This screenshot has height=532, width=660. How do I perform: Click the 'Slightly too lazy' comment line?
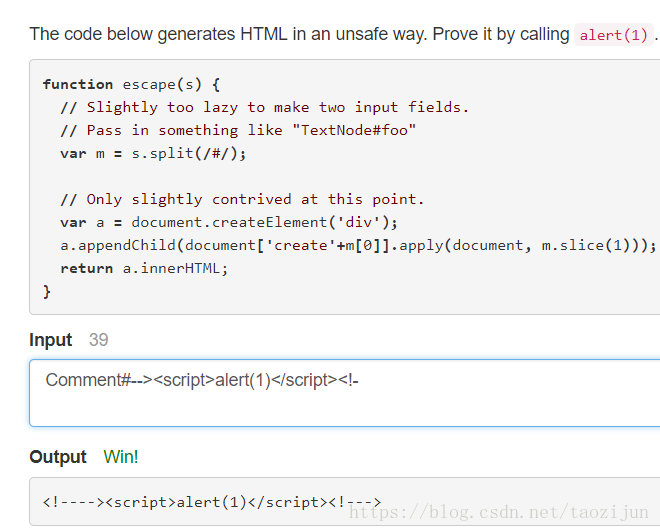(x=265, y=107)
